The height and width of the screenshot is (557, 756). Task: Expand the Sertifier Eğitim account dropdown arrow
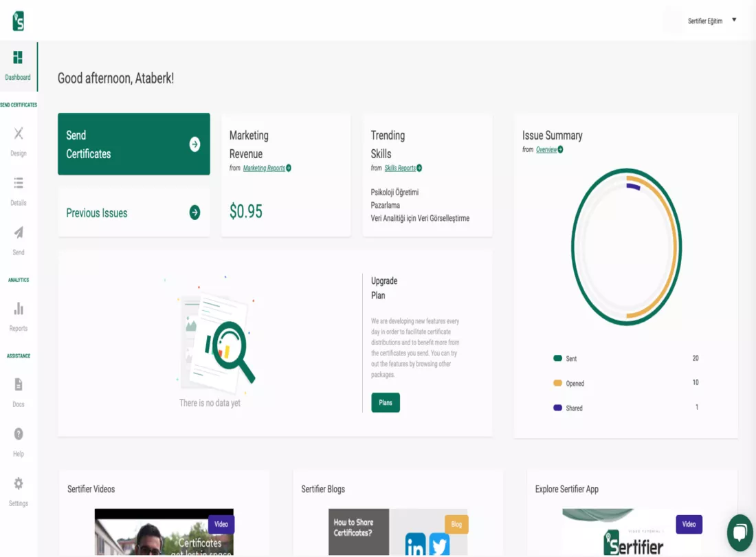click(734, 20)
